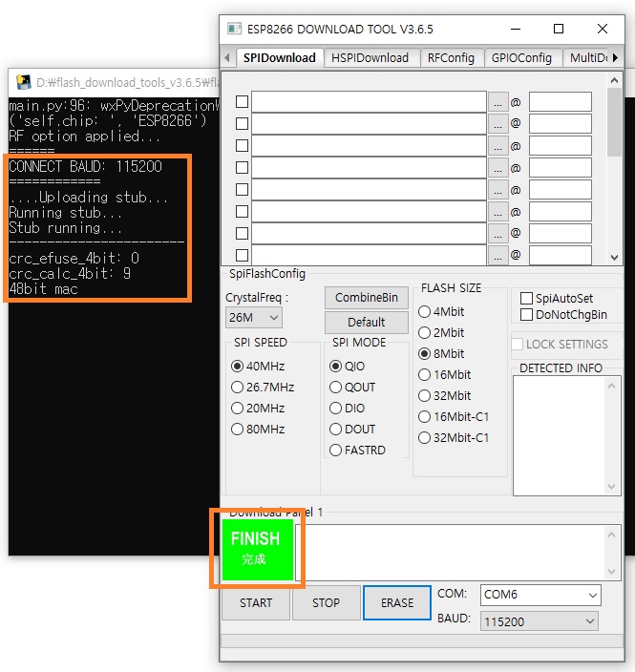Maximize the ESP8266 Download Tool window
The image size is (635, 672).
tap(559, 30)
